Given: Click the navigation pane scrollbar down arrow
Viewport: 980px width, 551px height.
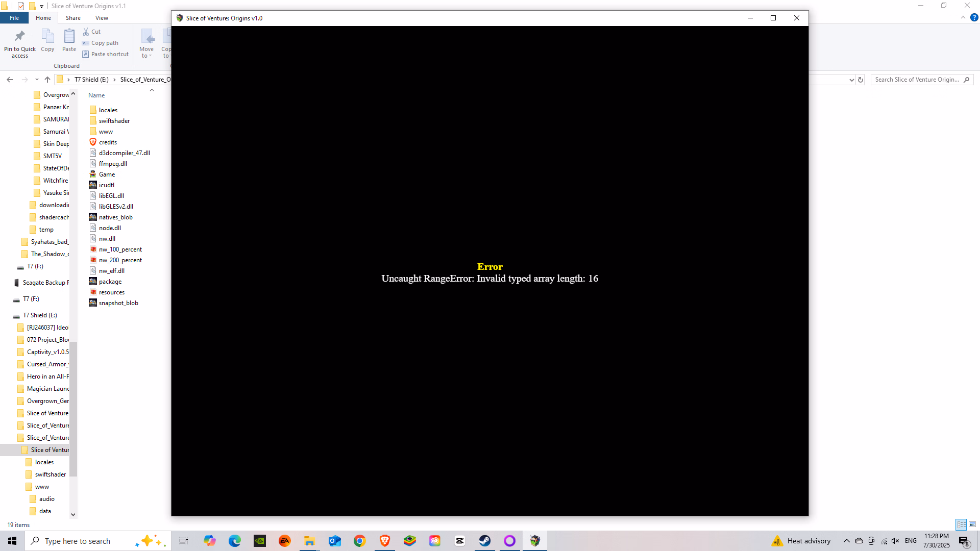Looking at the screenshot, I should [73, 514].
